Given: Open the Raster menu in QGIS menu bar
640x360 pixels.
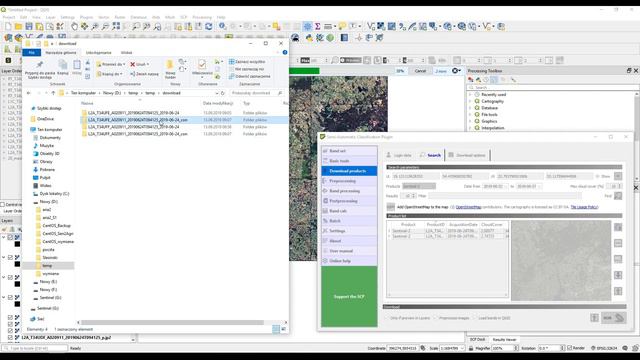Looking at the screenshot, I should pyautogui.click(x=120, y=18).
